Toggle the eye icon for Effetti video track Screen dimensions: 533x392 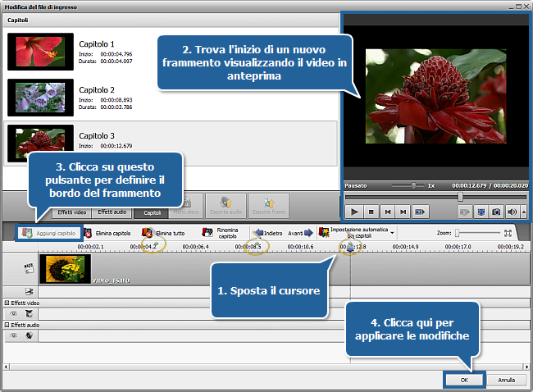tap(13, 313)
